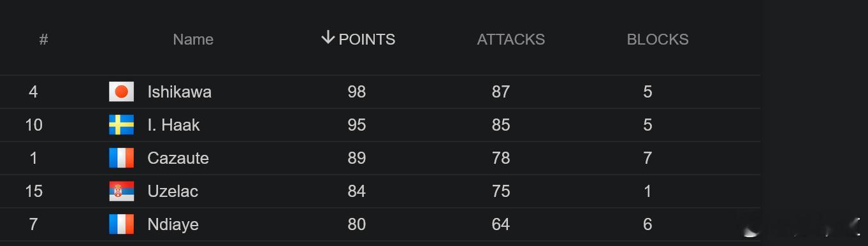The width and height of the screenshot is (868, 246).
Task: Click Cazaute's blocks value 7
Action: (647, 158)
